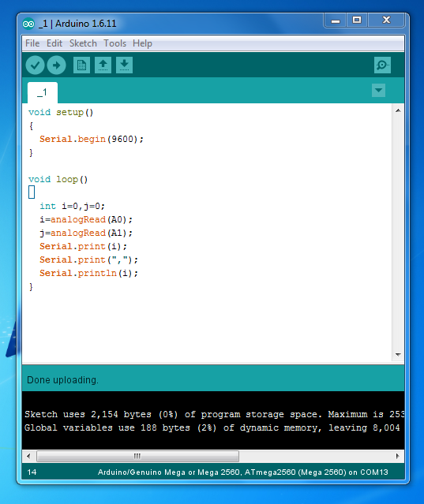Click the Arduino logo in title bar
Screen dimensions: 424x504
[x=28, y=24]
